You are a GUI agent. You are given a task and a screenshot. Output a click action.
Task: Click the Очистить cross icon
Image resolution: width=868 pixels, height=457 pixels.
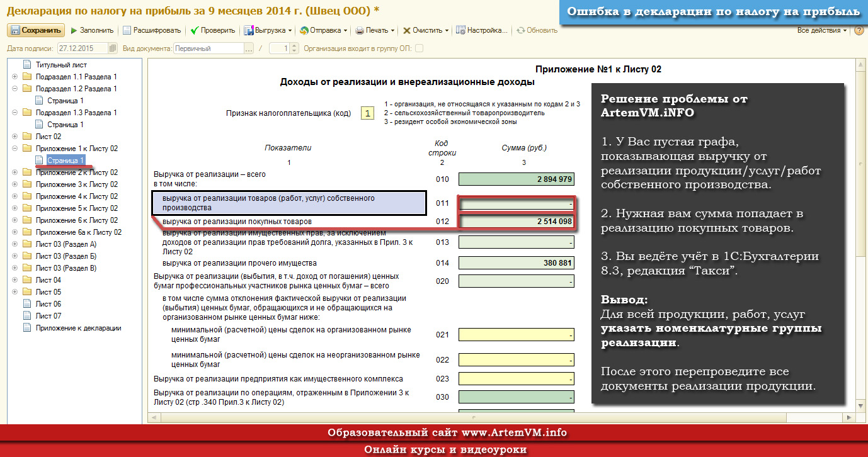tap(407, 30)
